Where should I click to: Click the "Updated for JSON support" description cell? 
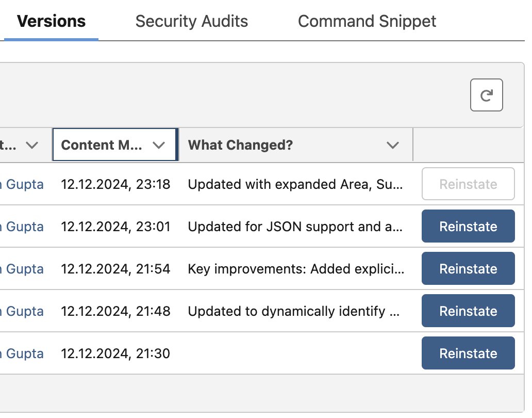click(x=296, y=227)
